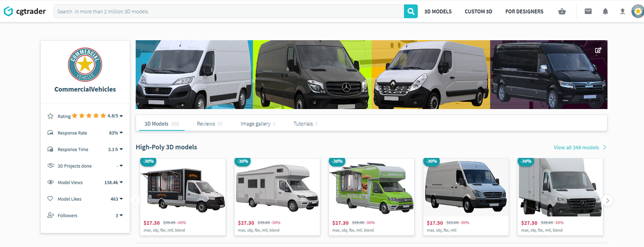Screen dimensions: 644x247
Task: Click next arrow on models carousel
Action: click(x=607, y=200)
